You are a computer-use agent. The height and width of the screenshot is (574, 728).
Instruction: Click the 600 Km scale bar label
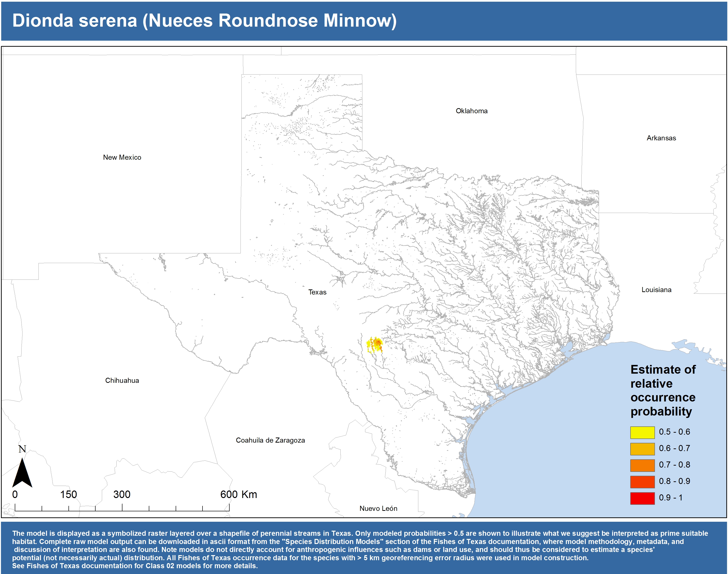coord(239,494)
